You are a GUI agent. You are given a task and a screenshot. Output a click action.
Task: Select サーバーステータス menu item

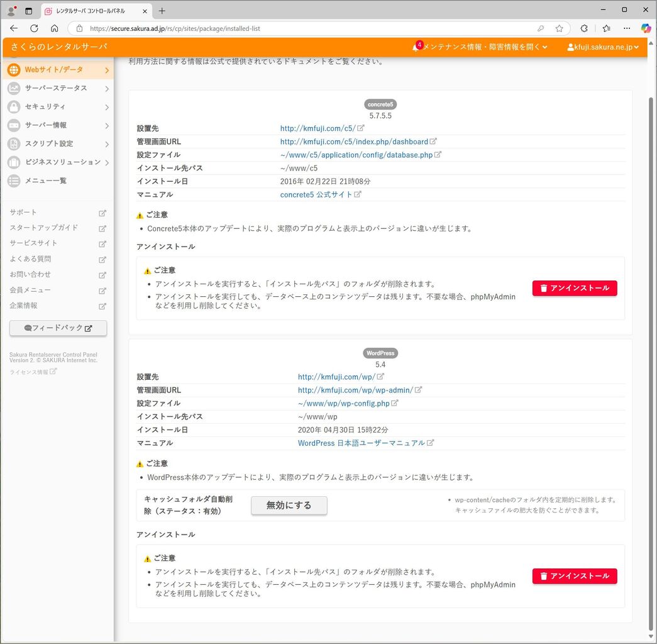(58, 88)
